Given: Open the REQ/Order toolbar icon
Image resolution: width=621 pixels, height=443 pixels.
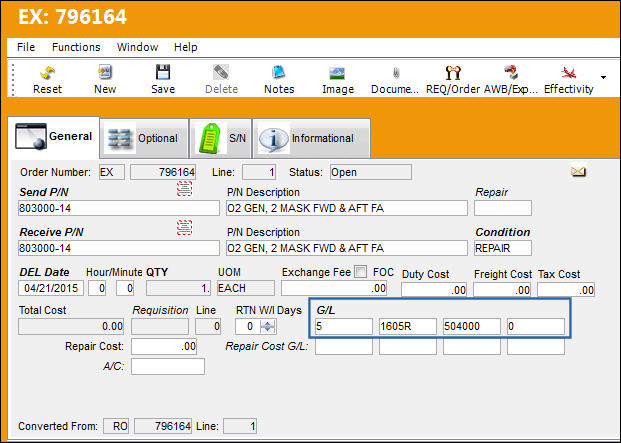Looking at the screenshot, I should click(x=453, y=73).
